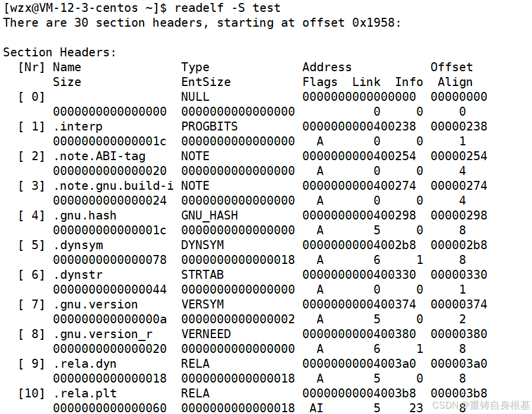Click the Section Headers label
This screenshot has height=414, width=532.
pyautogui.click(x=59, y=52)
